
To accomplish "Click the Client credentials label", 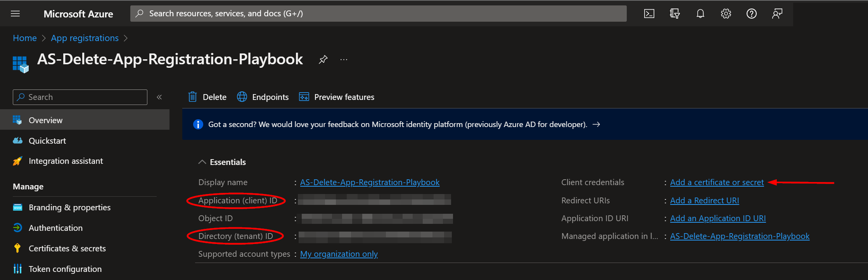I will click(593, 182).
